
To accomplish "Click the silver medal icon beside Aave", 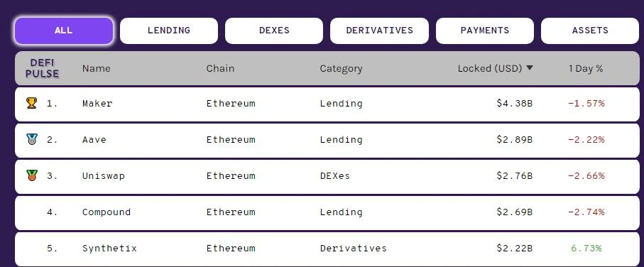I will coord(32,139).
